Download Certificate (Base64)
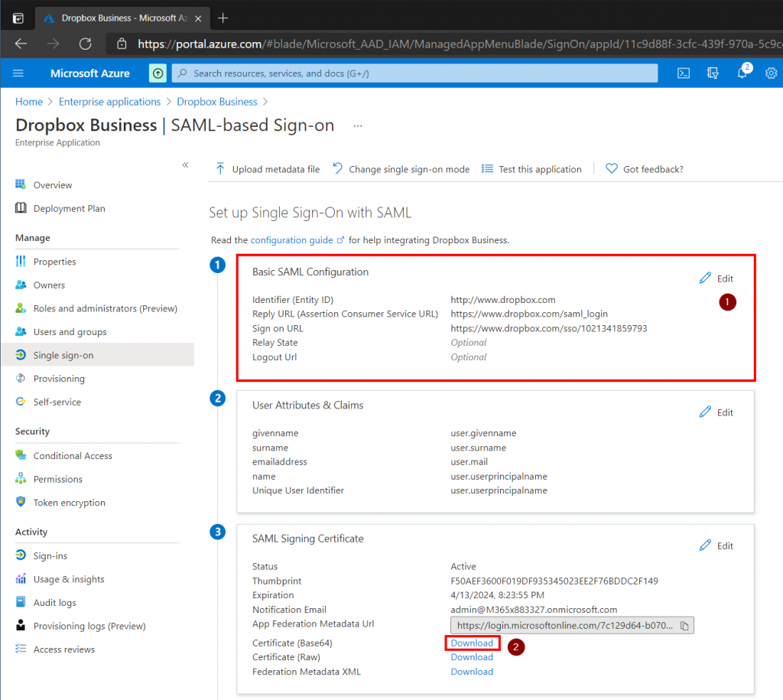783x700 pixels. click(472, 643)
